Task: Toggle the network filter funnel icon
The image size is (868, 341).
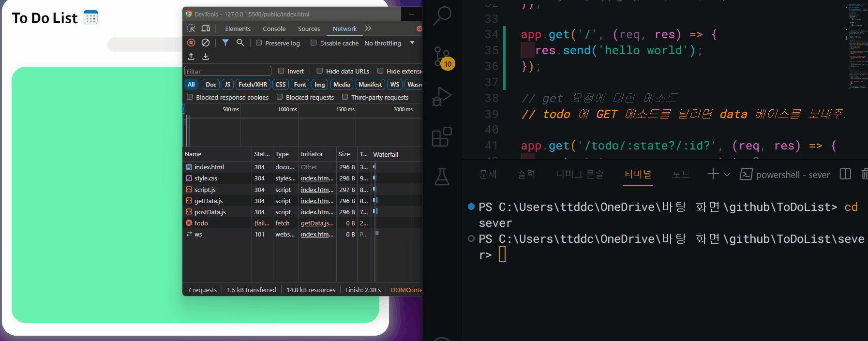Action: click(x=225, y=43)
